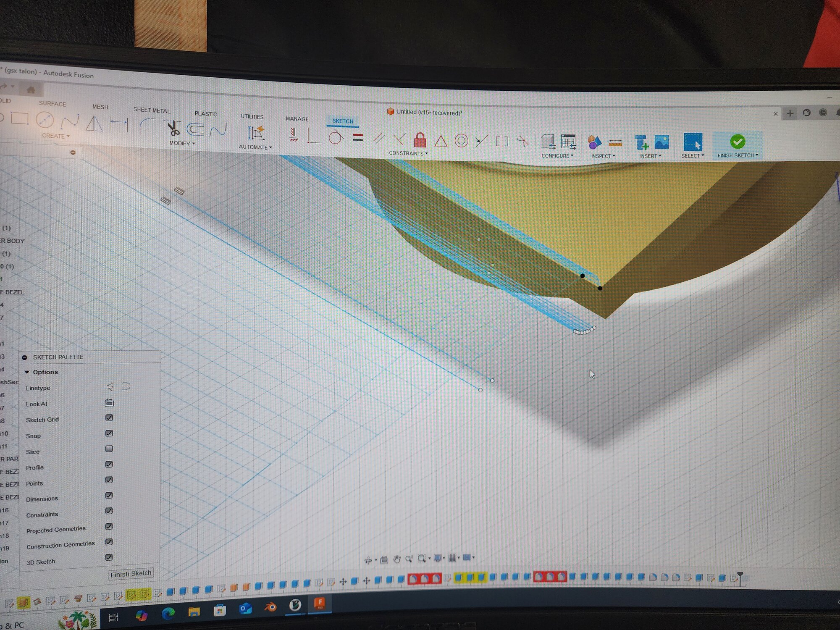The image size is (840, 630).
Task: Toggle the Dimensions checkbox
Action: point(109,495)
